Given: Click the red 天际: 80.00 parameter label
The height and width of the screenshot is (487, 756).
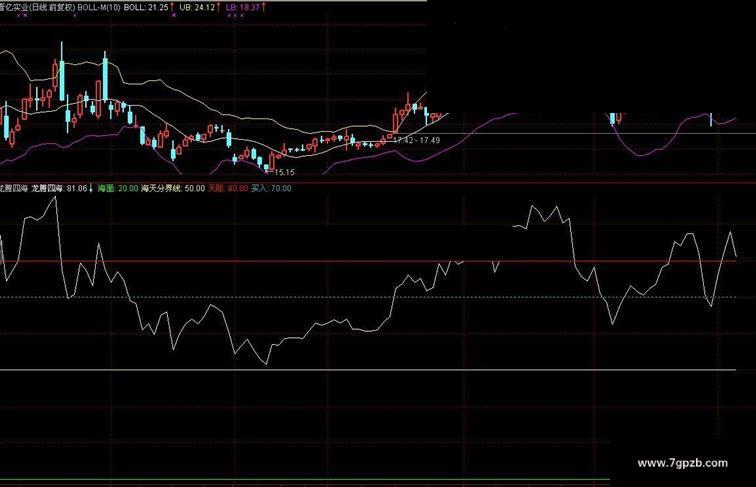Looking at the screenshot, I should 228,188.
